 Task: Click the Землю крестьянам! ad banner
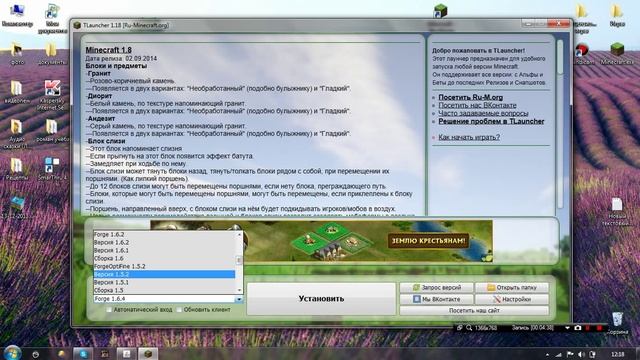pyautogui.click(x=321, y=241)
